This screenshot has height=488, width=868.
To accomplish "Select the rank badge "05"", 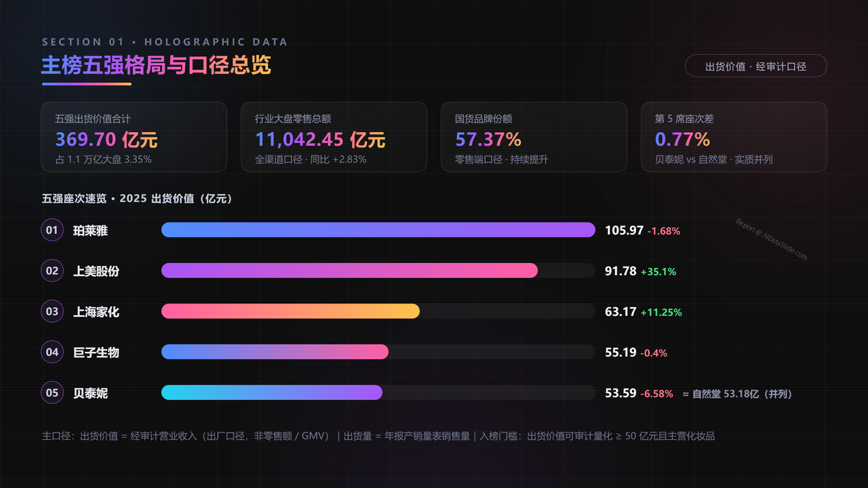I will (x=52, y=393).
